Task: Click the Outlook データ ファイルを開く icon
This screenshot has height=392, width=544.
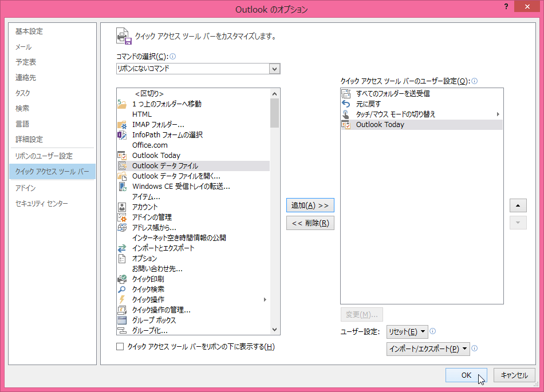Action: point(122,176)
